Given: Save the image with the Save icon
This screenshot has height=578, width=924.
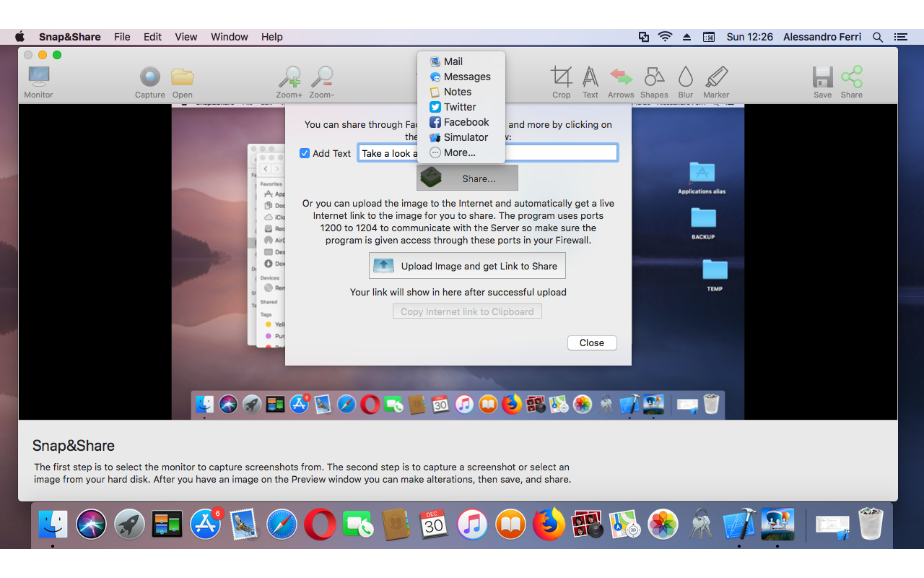Looking at the screenshot, I should click(822, 82).
